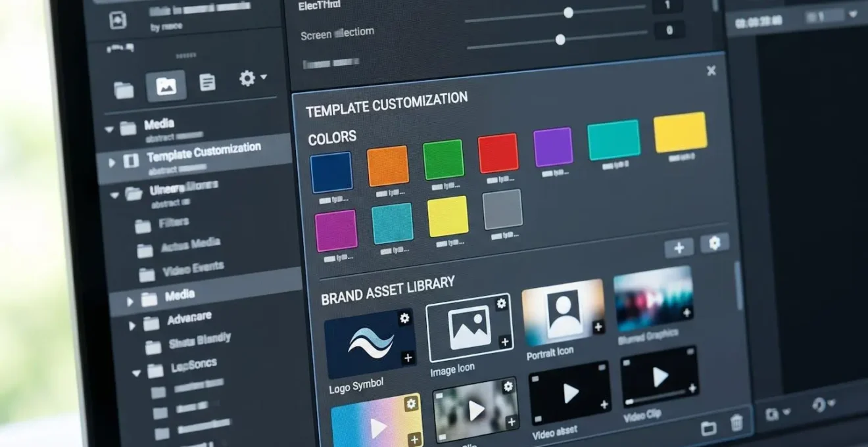This screenshot has width=868, height=447.
Task: Expand the Template Customization tree row arrow
Action: coord(112,162)
